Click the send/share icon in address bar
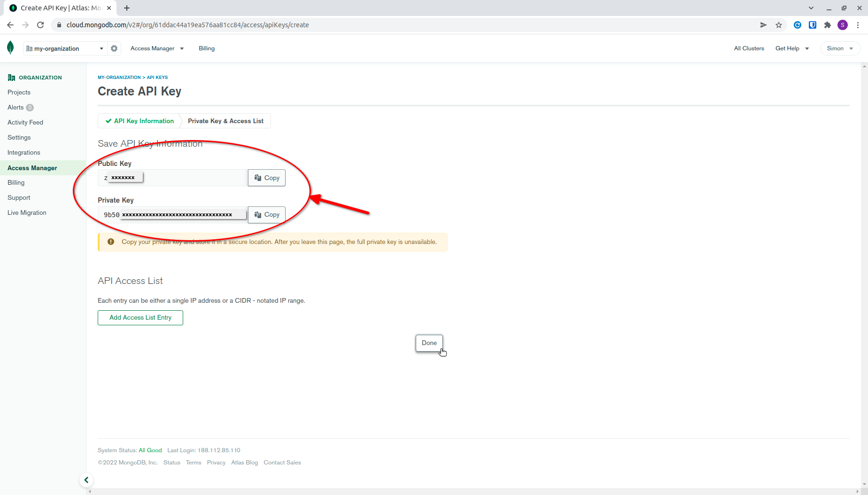 click(x=764, y=25)
